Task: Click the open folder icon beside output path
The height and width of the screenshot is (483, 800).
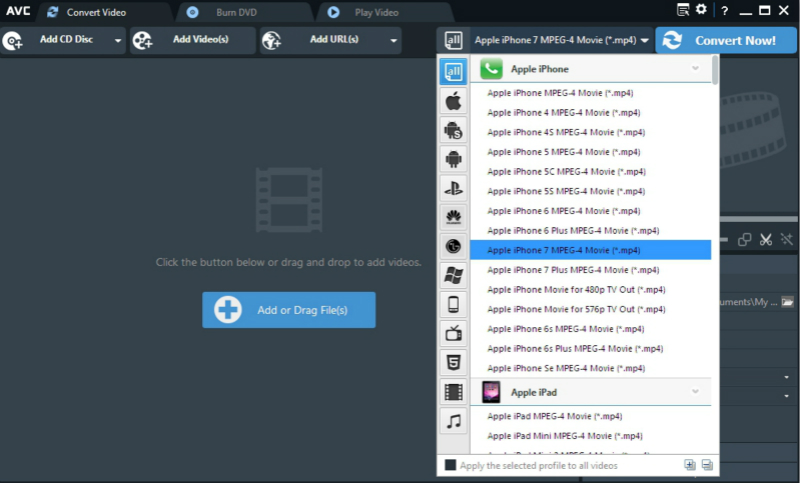Action: coord(788,302)
